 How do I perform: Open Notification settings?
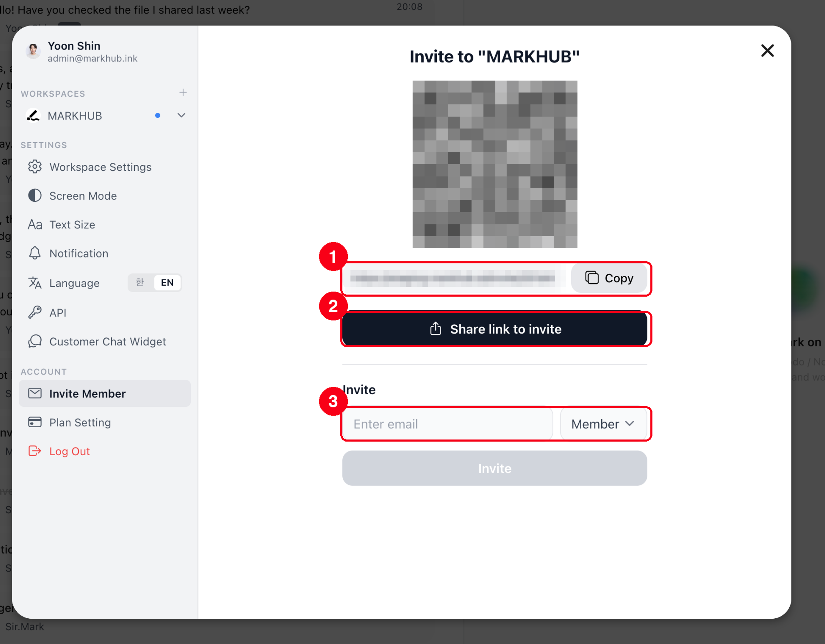pyautogui.click(x=105, y=253)
